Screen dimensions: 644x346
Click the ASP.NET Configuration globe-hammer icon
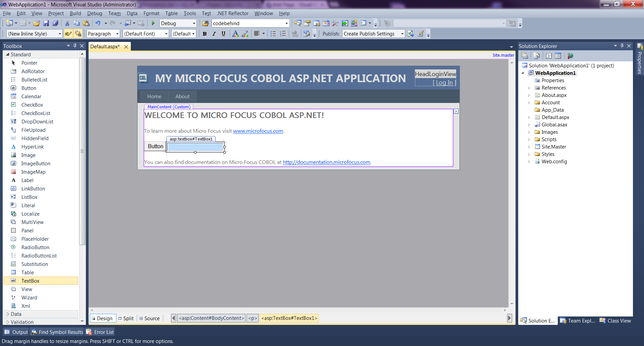570,56
